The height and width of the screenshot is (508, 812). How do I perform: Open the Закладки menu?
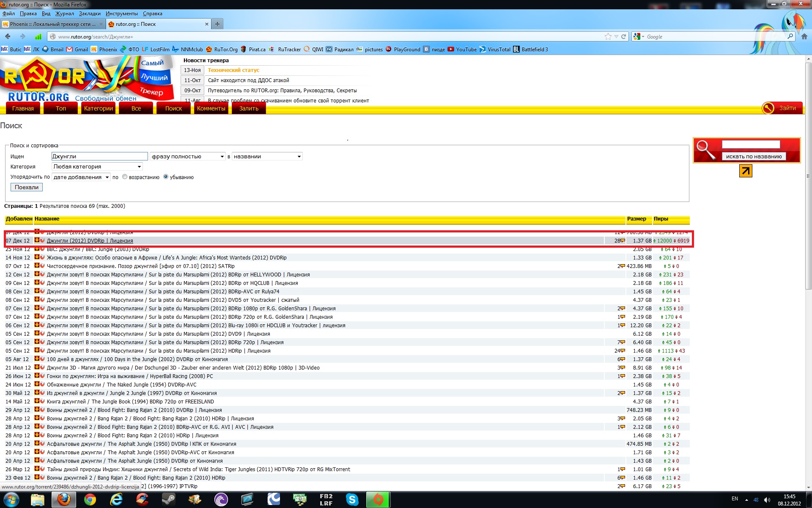pos(90,14)
